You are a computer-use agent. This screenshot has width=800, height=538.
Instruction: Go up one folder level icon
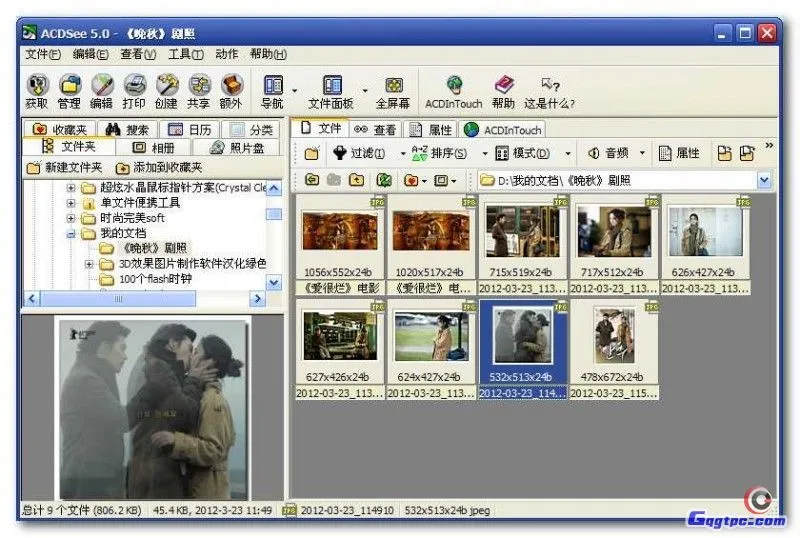(357, 180)
